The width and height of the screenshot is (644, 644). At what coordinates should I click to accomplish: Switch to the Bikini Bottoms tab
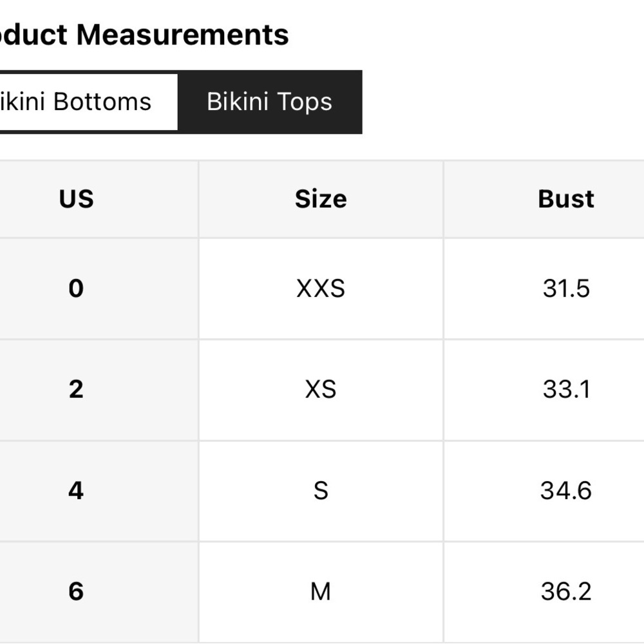click(89, 102)
